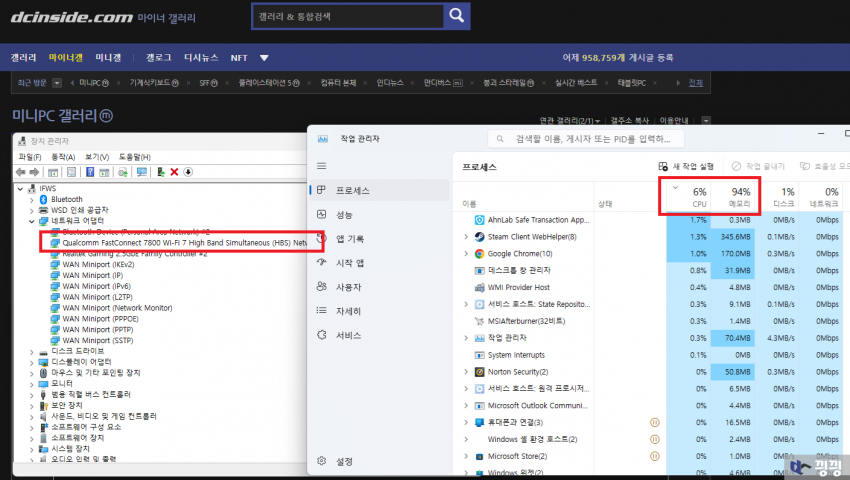Click the scan hardware monitor toolbar icon
The height and width of the screenshot is (480, 850).
tap(141, 172)
